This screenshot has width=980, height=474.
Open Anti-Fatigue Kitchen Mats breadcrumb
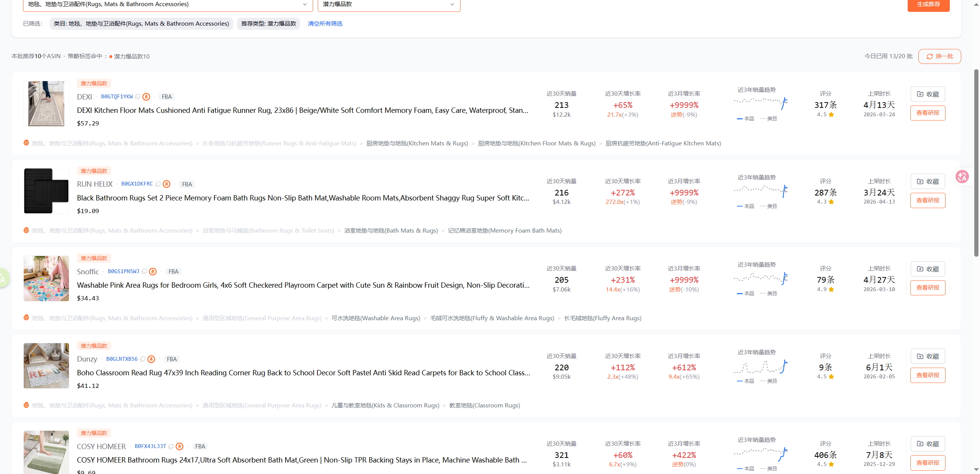click(663, 143)
